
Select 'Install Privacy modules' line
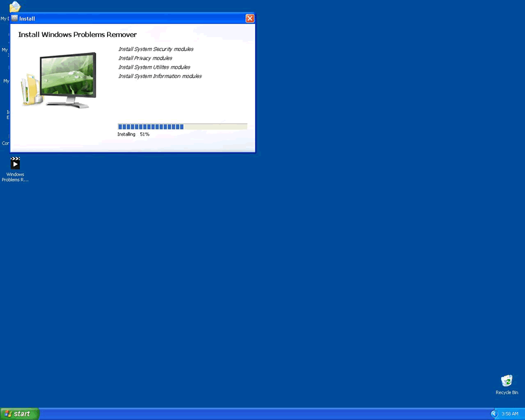pyautogui.click(x=145, y=58)
